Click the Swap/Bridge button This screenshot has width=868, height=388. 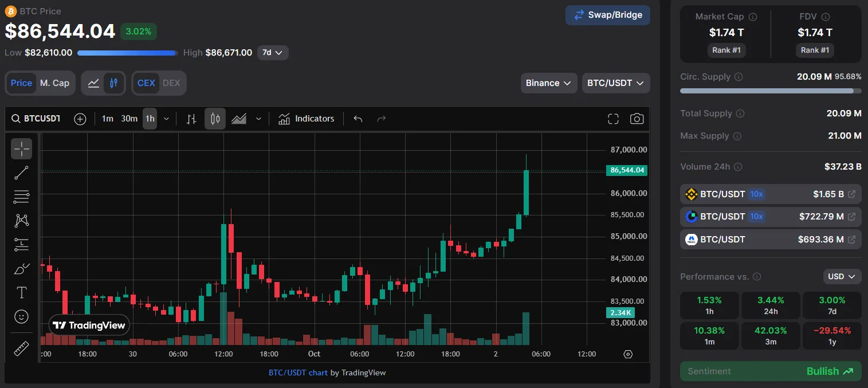tap(608, 15)
